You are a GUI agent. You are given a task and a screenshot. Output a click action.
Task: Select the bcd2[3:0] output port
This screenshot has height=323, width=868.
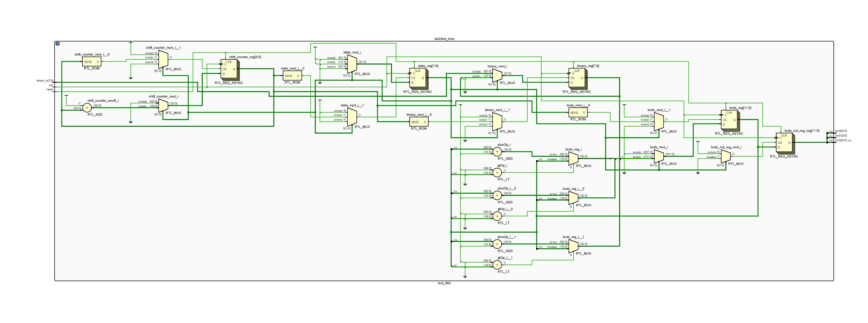pos(841,140)
